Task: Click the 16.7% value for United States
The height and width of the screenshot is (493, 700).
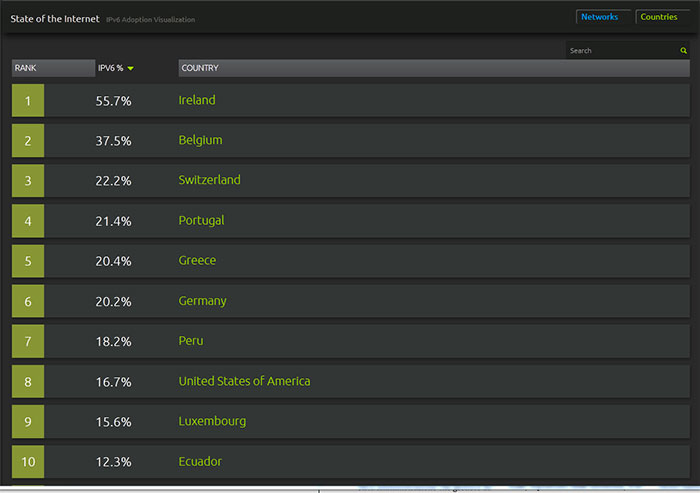Action: click(113, 382)
